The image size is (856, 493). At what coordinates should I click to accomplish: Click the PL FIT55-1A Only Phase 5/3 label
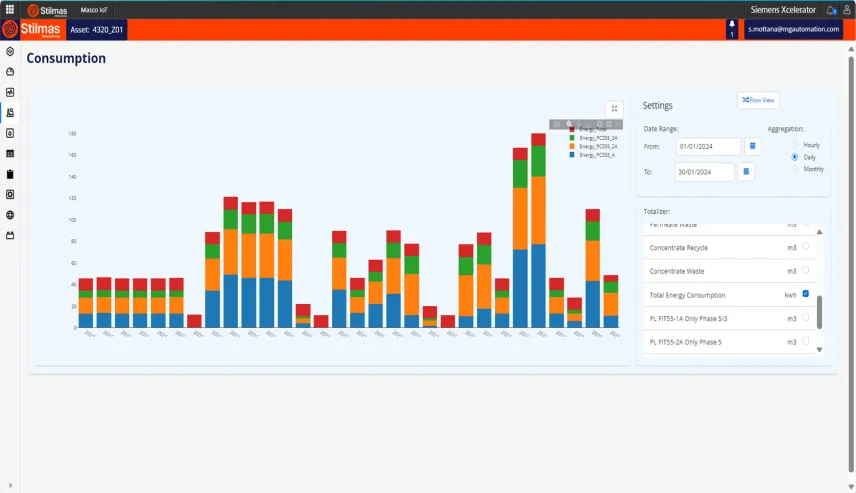(x=688, y=319)
